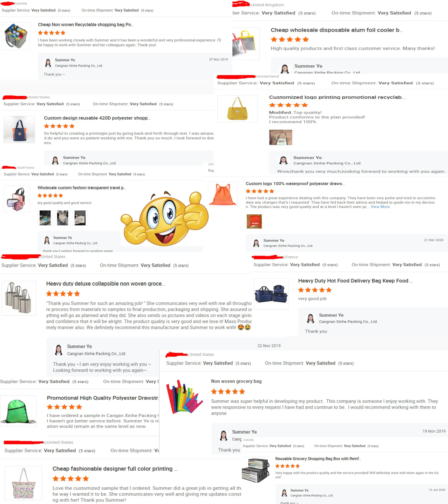
Task: Play the review video thumbnail under Modified review
Action: point(281,137)
